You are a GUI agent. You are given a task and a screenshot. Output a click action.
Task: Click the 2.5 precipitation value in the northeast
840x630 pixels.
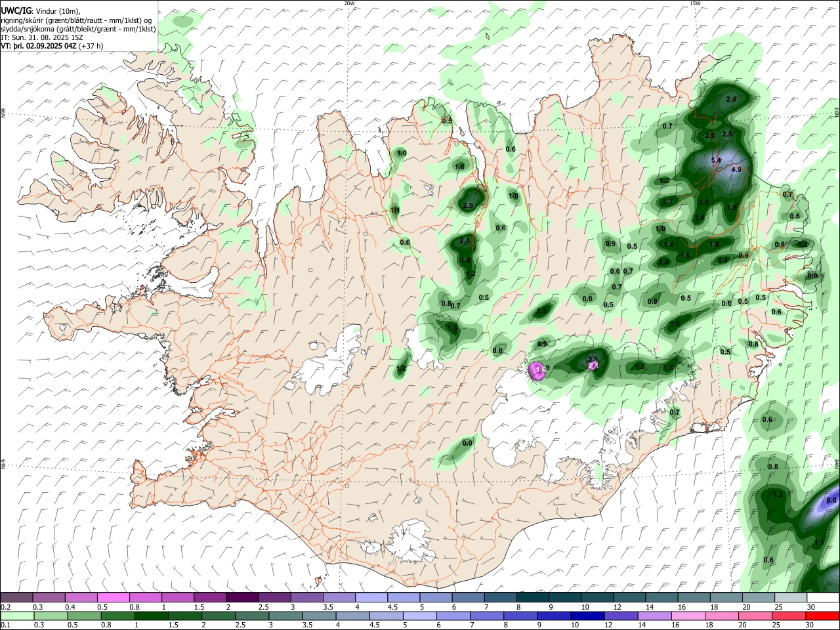click(x=726, y=134)
